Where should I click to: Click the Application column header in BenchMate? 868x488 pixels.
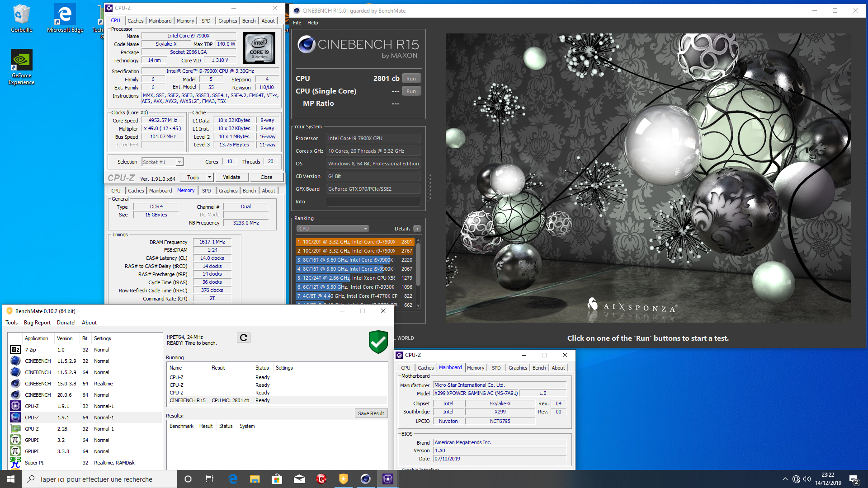pos(37,338)
